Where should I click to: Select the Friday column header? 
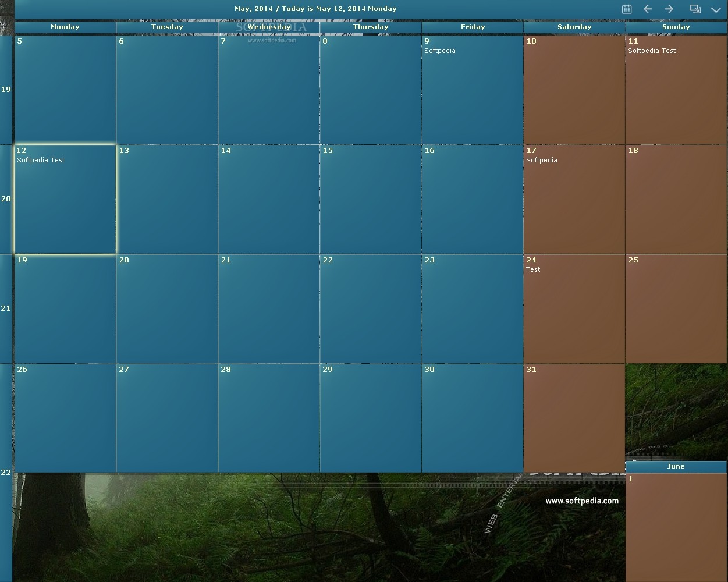tap(473, 27)
